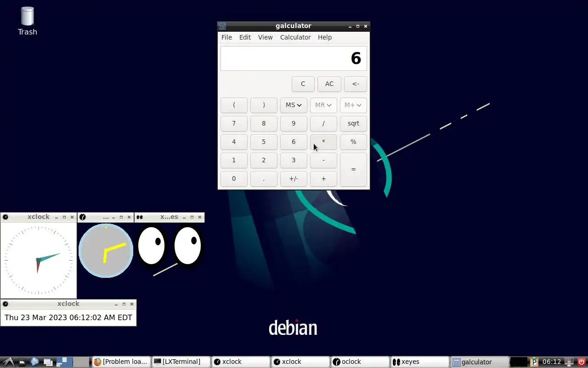This screenshot has height=368, width=588.
Task: Switch to the LXTerminal taskbar entry
Action: pyautogui.click(x=181, y=362)
